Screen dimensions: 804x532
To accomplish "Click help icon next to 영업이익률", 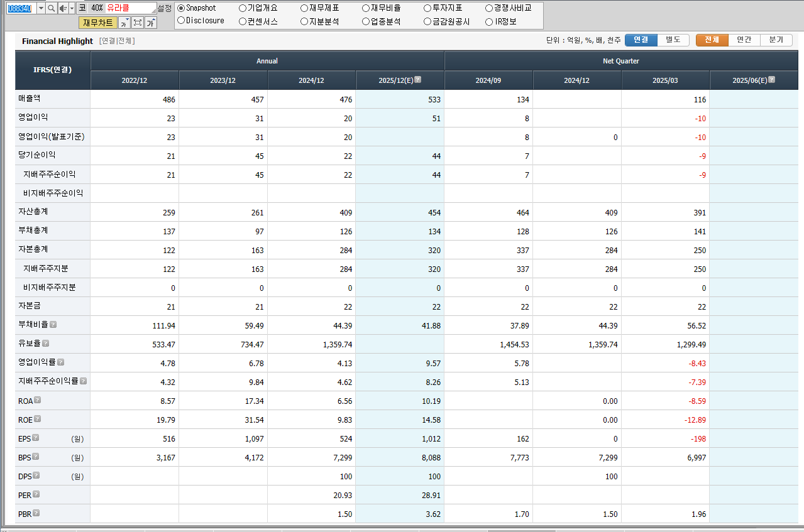I will tap(61, 362).
